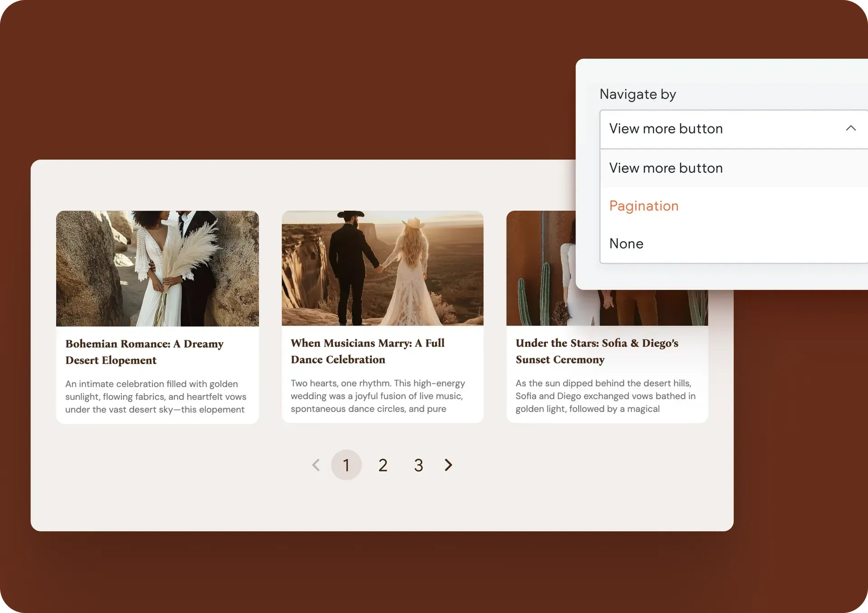Click Under the Stars: Sofia & Diego's title
The image size is (868, 613).
(x=596, y=351)
